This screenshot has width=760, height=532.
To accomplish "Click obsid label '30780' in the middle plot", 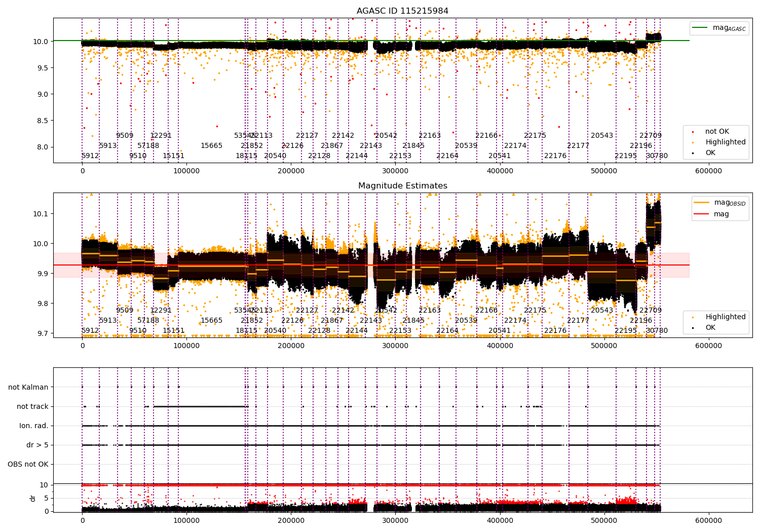I will pyautogui.click(x=657, y=331).
